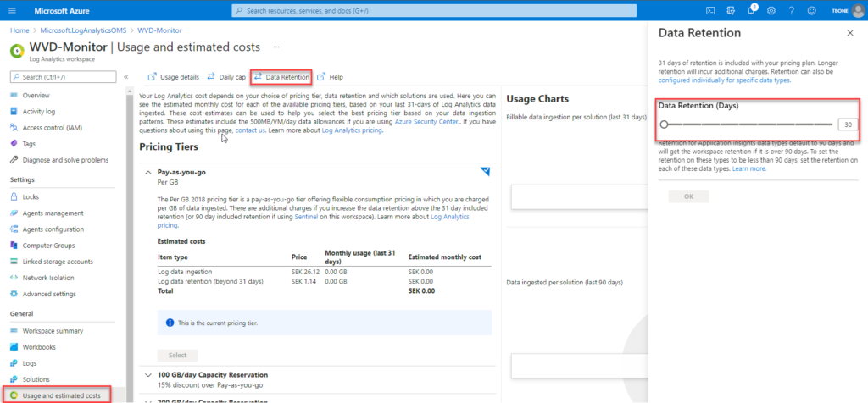The height and width of the screenshot is (403, 868).
Task: Click the Overview icon in sidebar
Action: pyautogui.click(x=14, y=95)
